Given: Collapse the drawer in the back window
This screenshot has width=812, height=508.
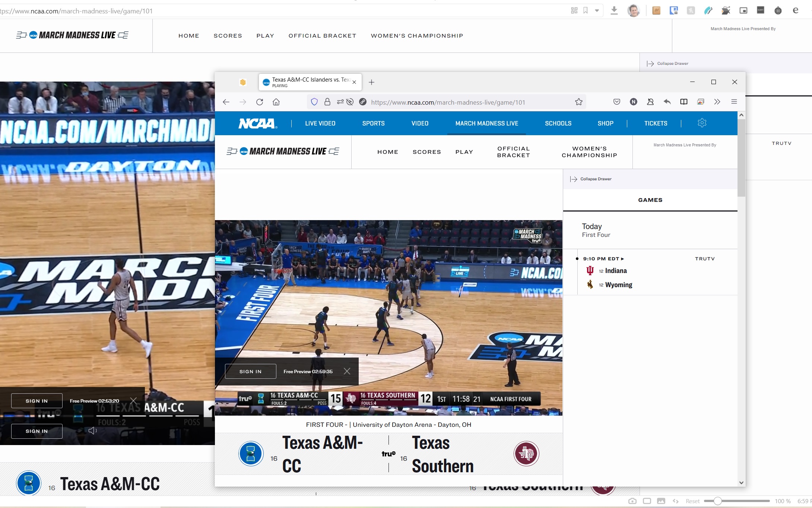Looking at the screenshot, I should pos(667,64).
